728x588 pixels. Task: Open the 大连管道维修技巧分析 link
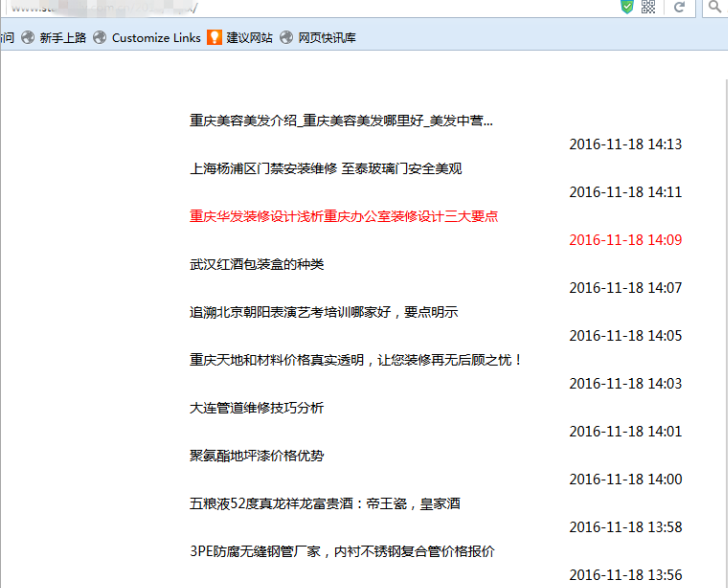click(257, 408)
